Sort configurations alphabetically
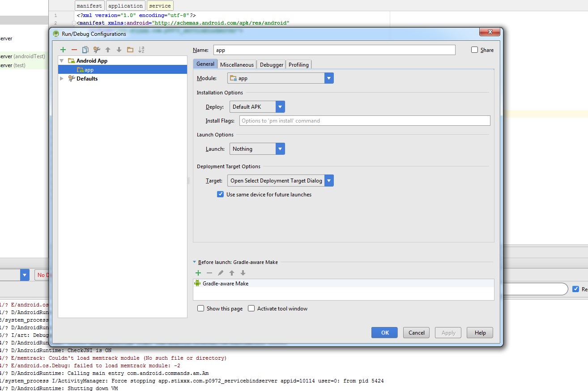 click(x=141, y=50)
